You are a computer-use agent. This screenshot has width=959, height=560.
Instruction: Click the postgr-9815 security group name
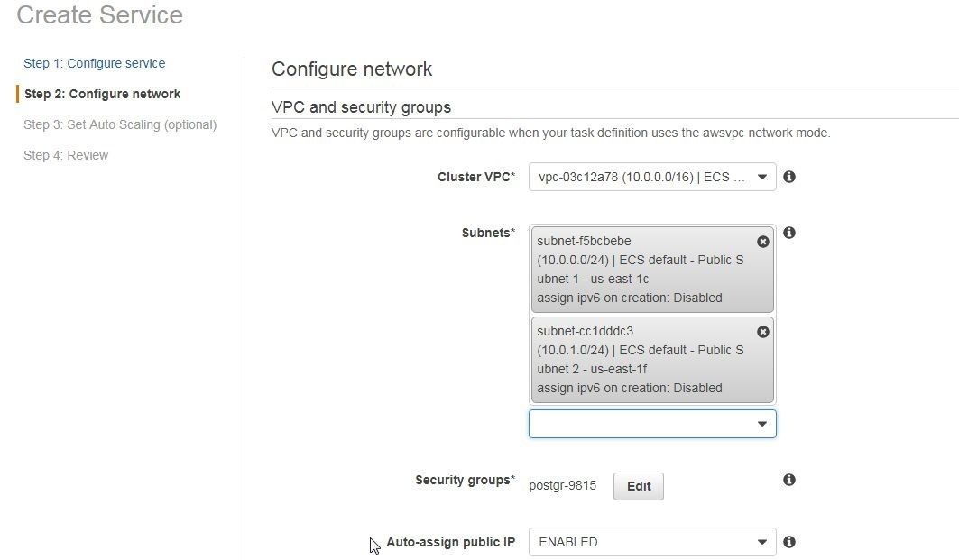click(563, 485)
